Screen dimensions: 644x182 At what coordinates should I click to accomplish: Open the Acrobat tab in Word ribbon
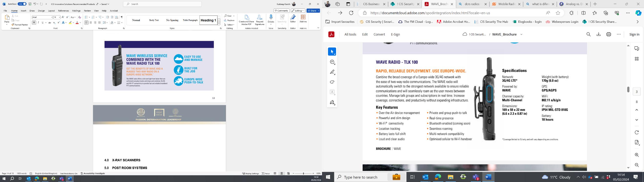pyautogui.click(x=114, y=11)
